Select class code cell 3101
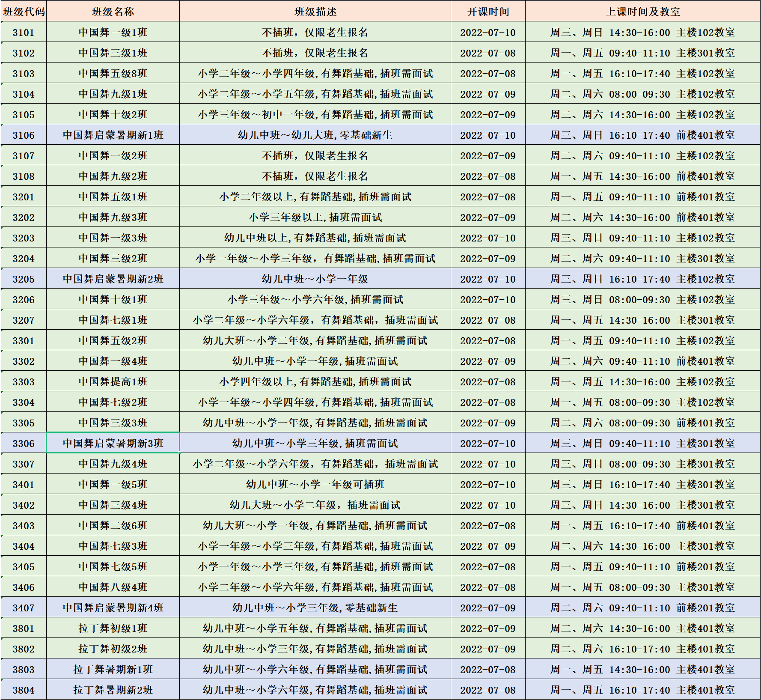 pos(24,33)
